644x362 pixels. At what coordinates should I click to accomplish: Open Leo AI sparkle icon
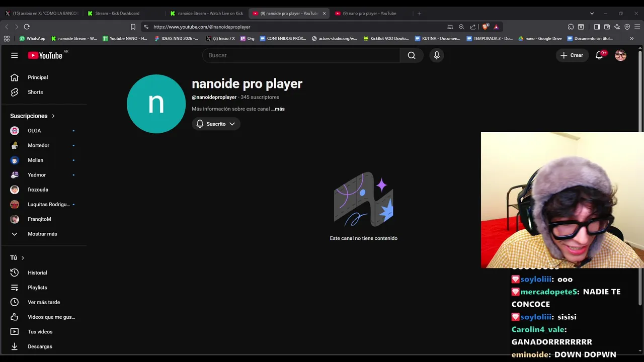617,27
